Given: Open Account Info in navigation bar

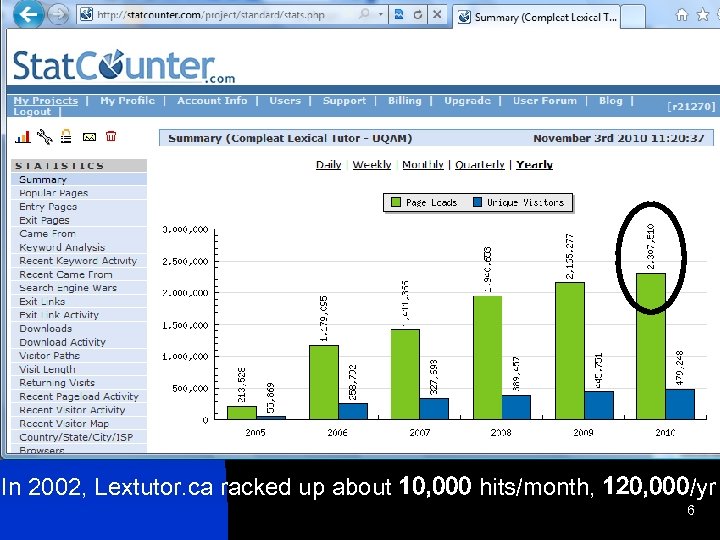Looking at the screenshot, I should 212,101.
